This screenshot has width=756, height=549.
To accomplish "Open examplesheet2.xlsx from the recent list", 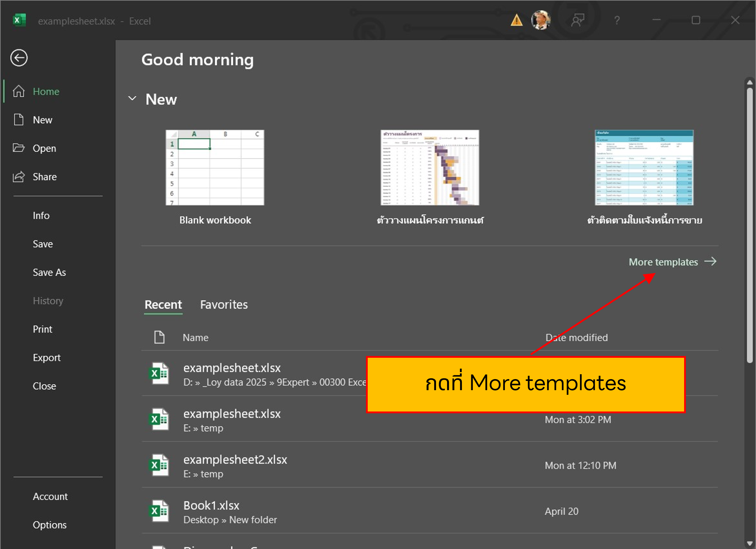I will tap(235, 460).
